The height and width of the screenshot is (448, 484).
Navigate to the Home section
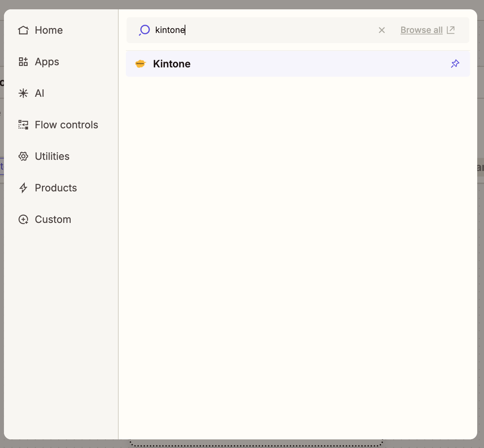[x=48, y=30]
